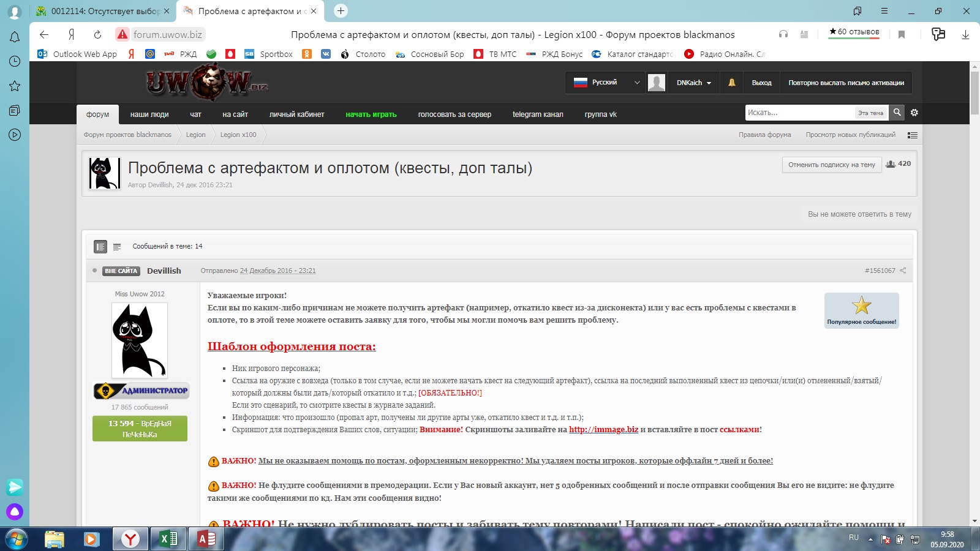This screenshot has height=551, width=980.
Task: Open the DNKaich user menu
Action: coord(693,83)
